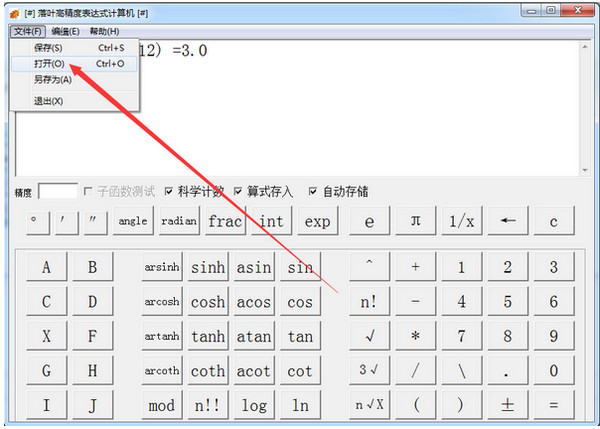Screen dimensions: 600x429
Task: Click the arc-minute (′) key
Action: pos(67,221)
